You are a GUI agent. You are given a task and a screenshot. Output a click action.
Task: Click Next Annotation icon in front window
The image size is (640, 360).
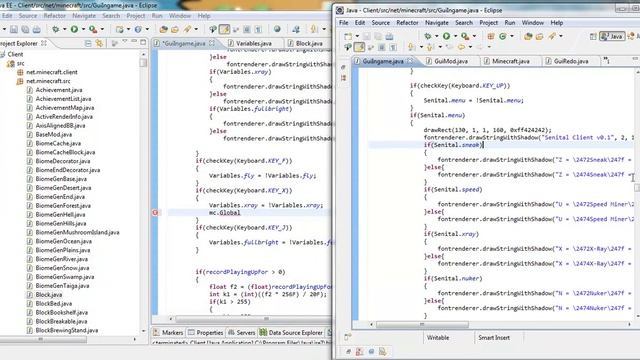click(x=412, y=47)
